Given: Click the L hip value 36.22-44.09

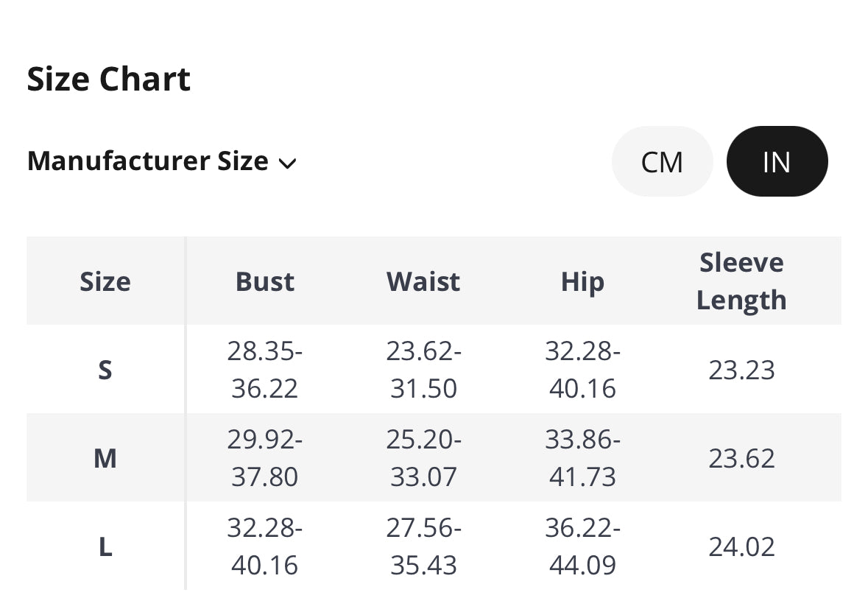Looking at the screenshot, I should [x=582, y=547].
